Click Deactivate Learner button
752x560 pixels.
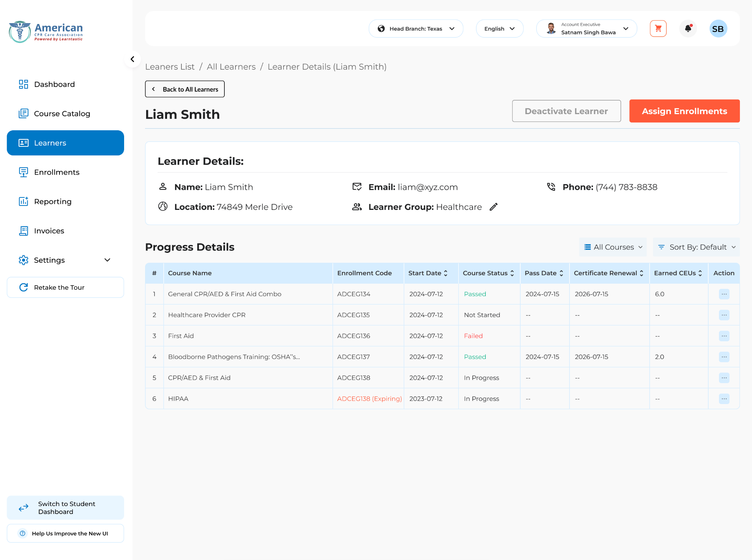point(566,111)
